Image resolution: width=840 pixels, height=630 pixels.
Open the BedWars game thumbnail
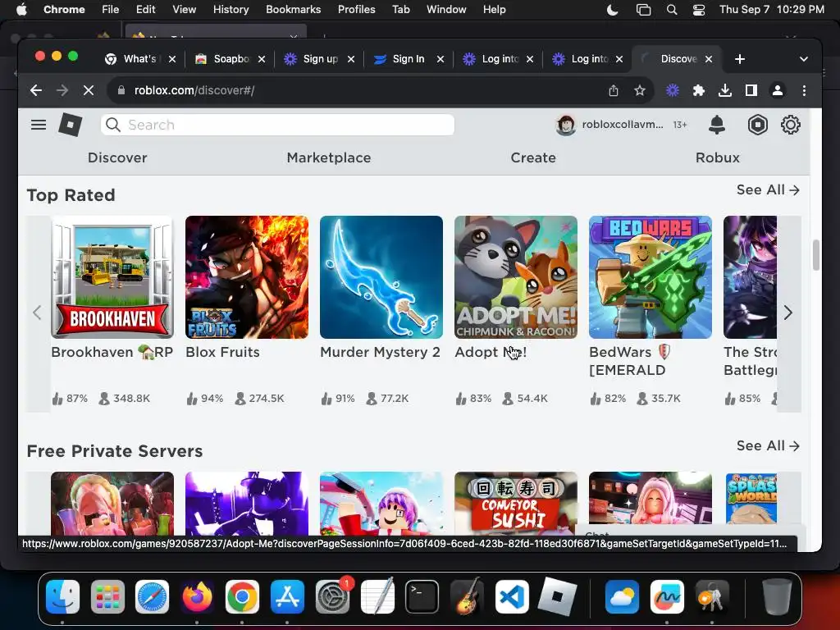coord(650,277)
